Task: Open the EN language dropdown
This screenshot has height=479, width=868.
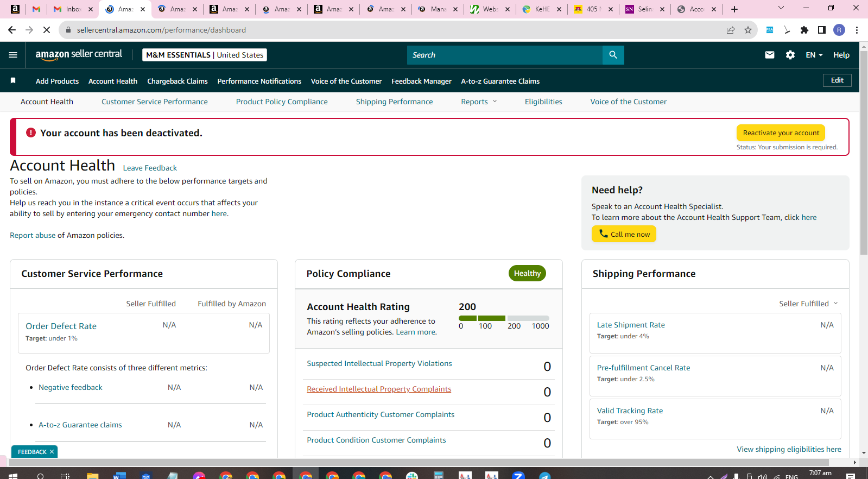Action: point(814,55)
